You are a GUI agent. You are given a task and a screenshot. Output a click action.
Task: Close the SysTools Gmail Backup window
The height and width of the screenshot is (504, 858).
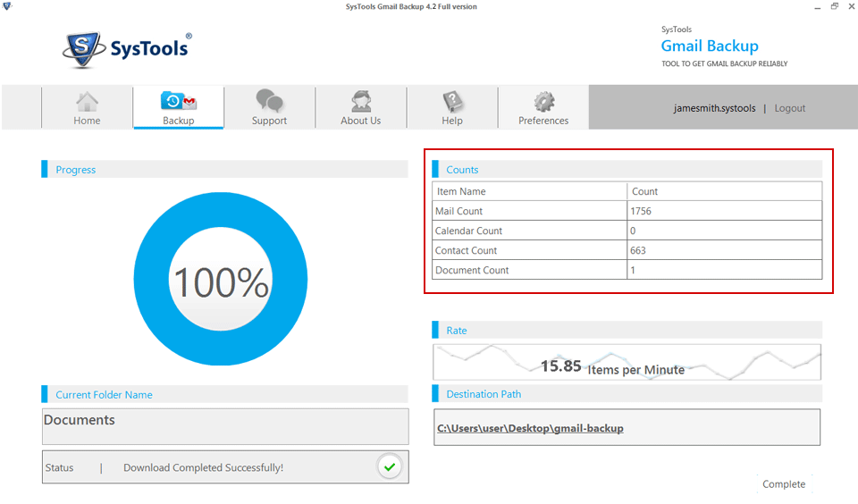(x=852, y=6)
